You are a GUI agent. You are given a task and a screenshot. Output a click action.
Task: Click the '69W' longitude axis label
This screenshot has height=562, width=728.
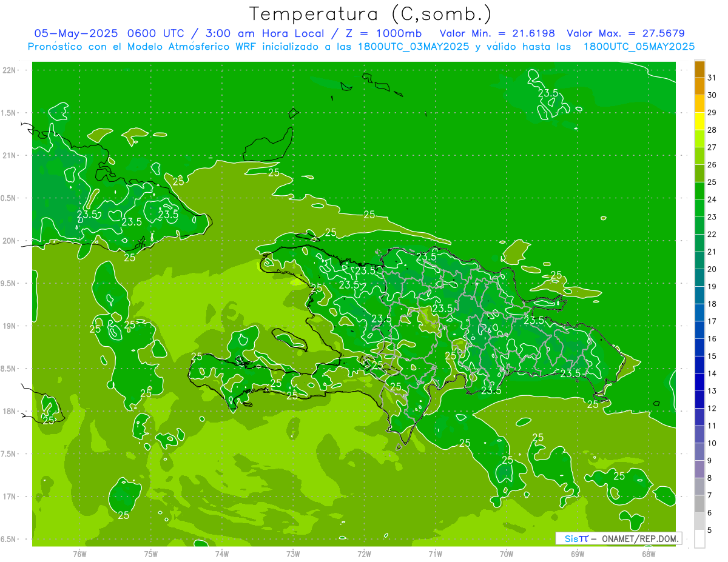[578, 554]
